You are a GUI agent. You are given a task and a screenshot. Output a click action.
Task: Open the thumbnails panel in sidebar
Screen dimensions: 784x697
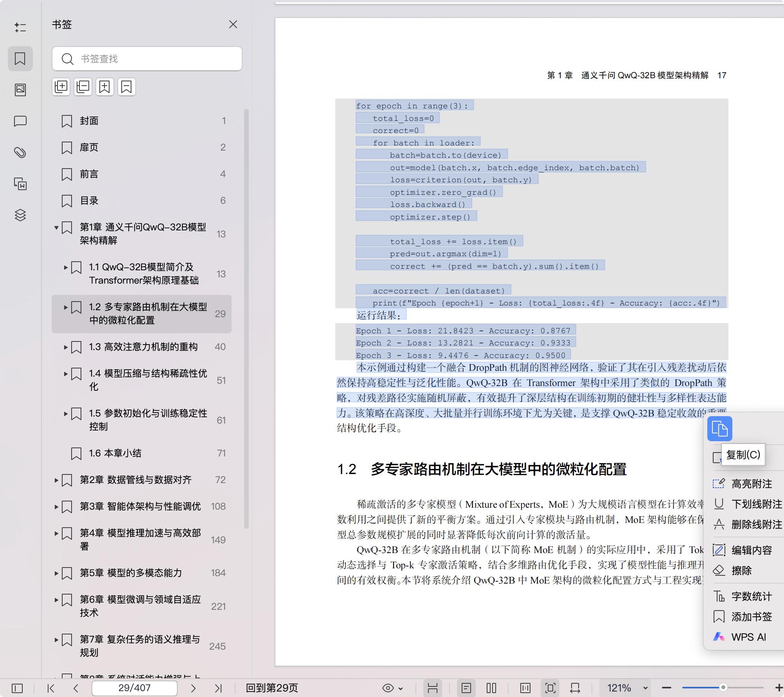20,90
